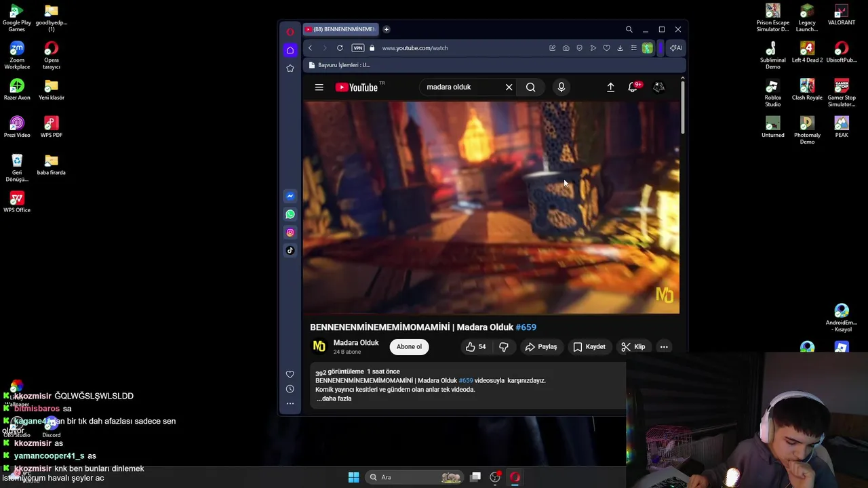Screen dimensions: 868x488
Task: Open Windows Start button
Action: 353,477
